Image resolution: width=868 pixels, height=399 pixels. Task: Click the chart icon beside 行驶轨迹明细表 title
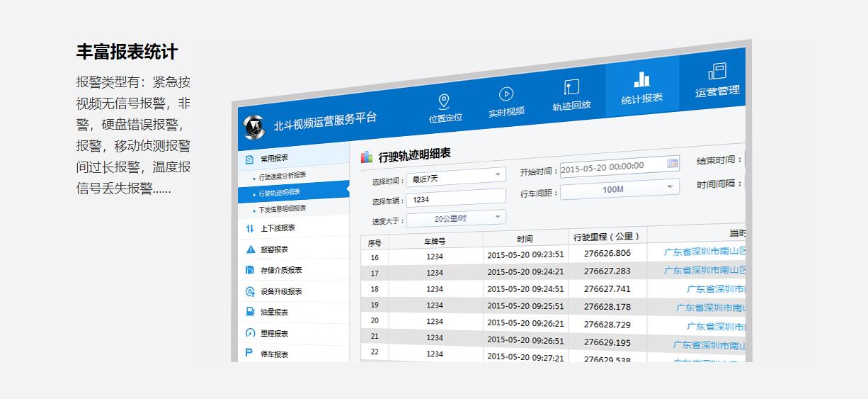click(367, 157)
